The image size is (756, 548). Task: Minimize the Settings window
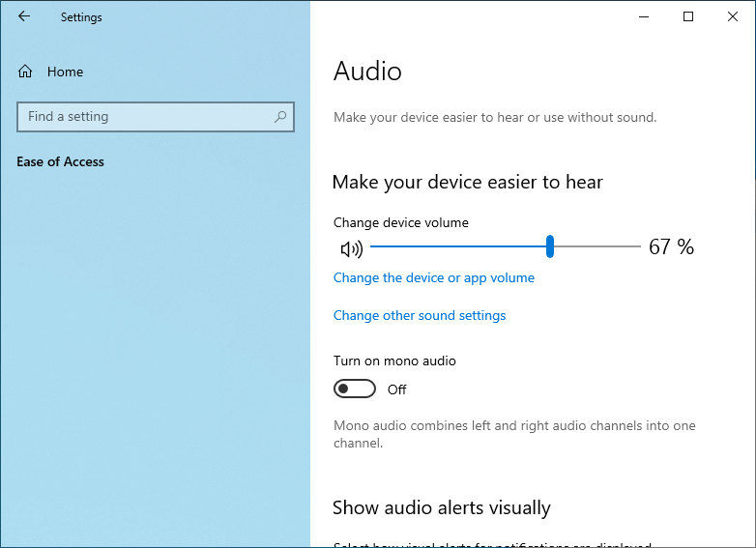(645, 16)
